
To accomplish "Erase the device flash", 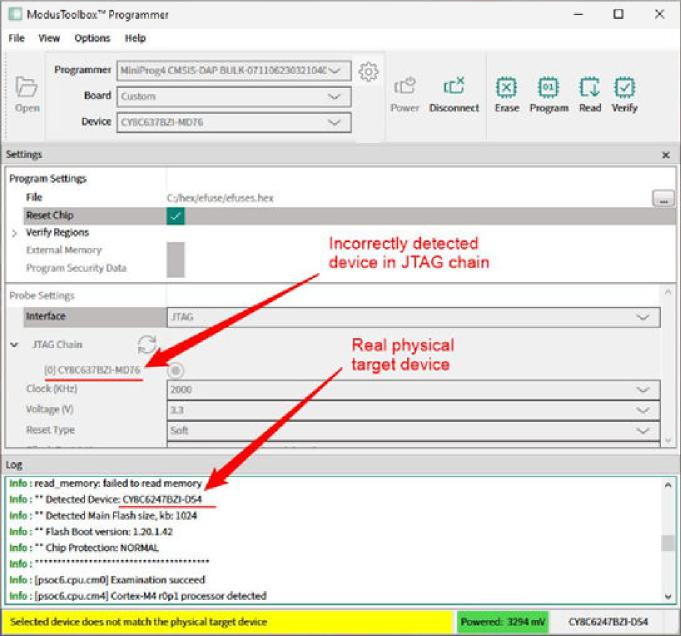I will [x=507, y=95].
